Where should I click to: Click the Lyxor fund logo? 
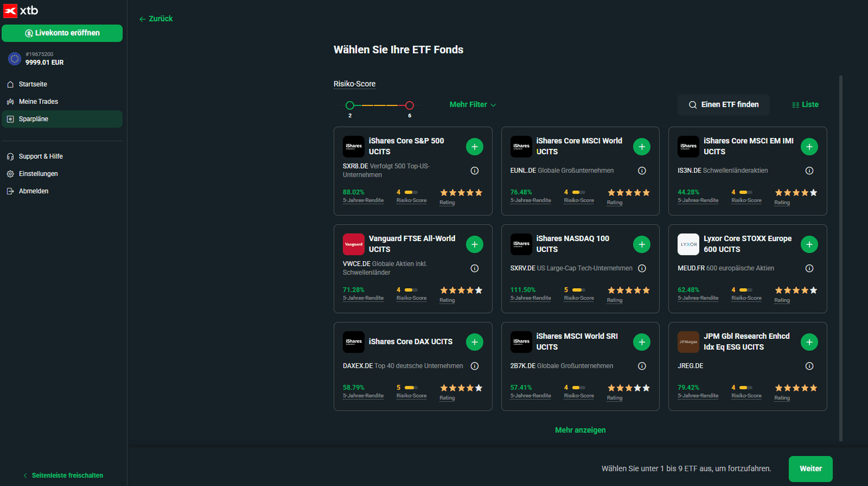click(x=688, y=244)
